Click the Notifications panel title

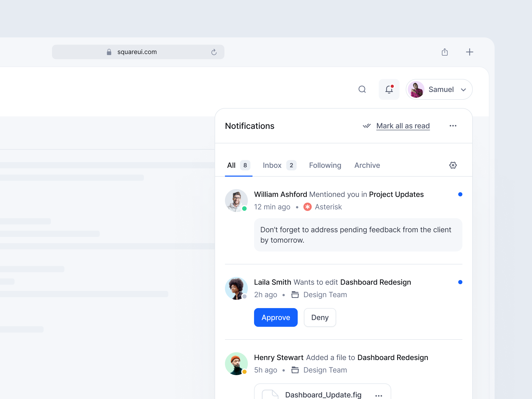pos(250,126)
